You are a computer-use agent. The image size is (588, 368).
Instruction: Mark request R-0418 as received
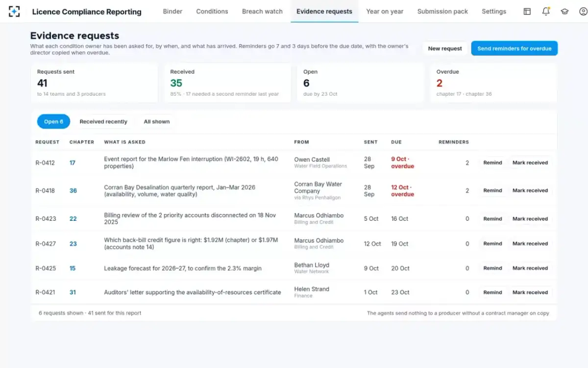click(530, 191)
